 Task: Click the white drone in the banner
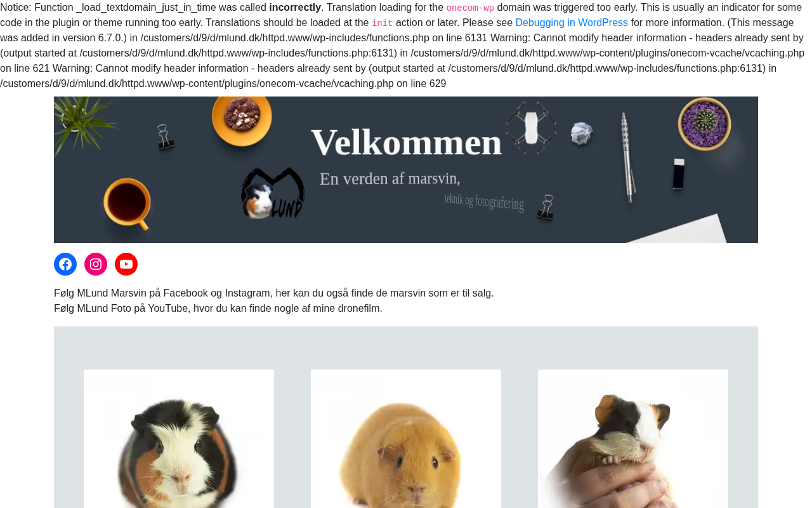(x=531, y=127)
